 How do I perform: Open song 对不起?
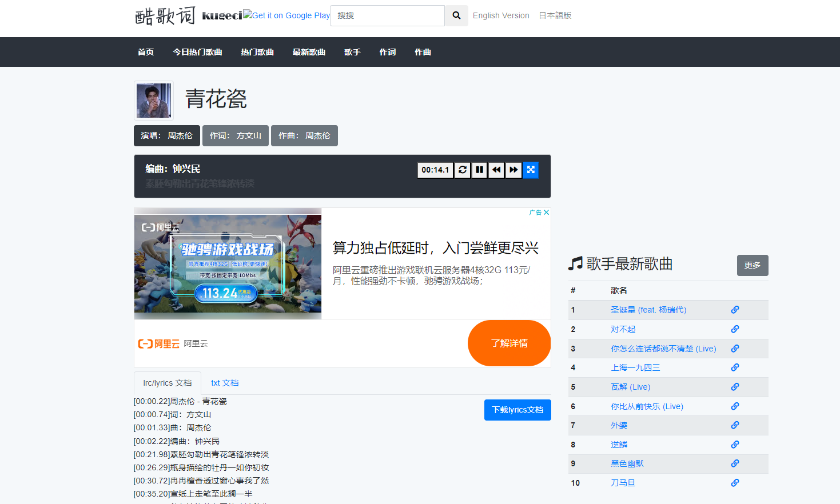tap(623, 329)
